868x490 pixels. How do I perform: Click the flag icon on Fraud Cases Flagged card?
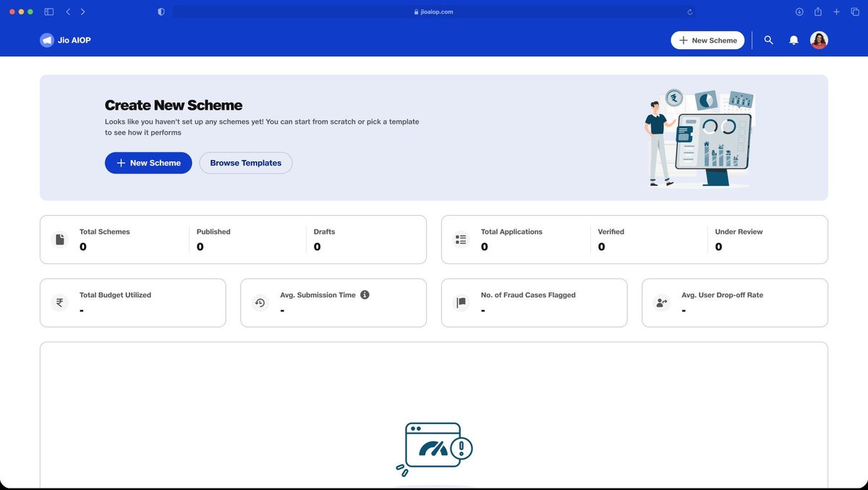461,302
